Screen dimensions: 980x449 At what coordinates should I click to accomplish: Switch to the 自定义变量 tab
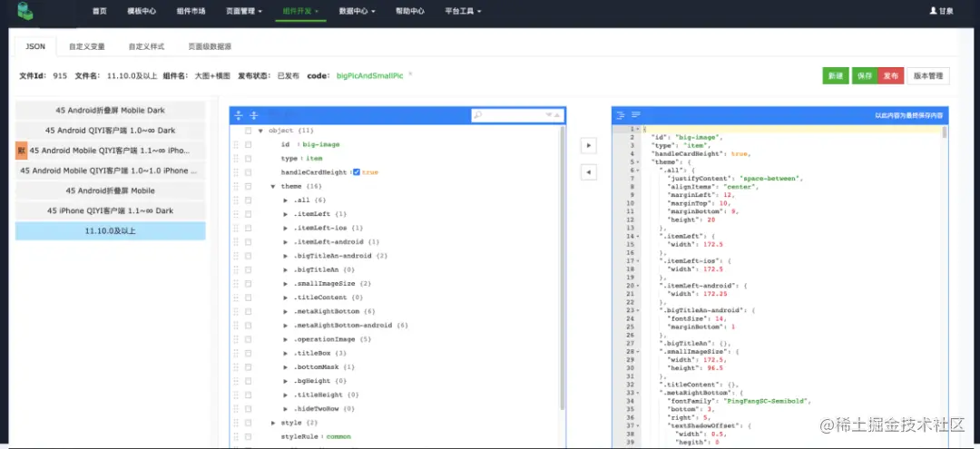(87, 46)
